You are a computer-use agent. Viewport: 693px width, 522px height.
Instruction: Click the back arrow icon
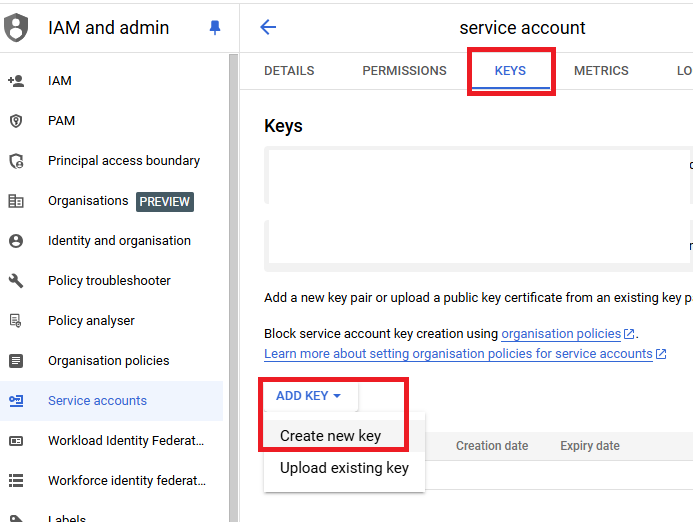pyautogui.click(x=268, y=27)
